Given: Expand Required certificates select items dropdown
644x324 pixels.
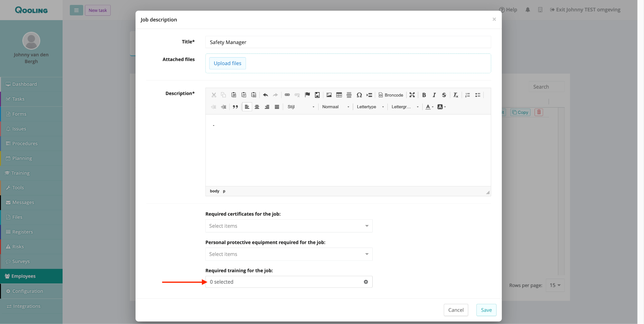Looking at the screenshot, I should [289, 226].
